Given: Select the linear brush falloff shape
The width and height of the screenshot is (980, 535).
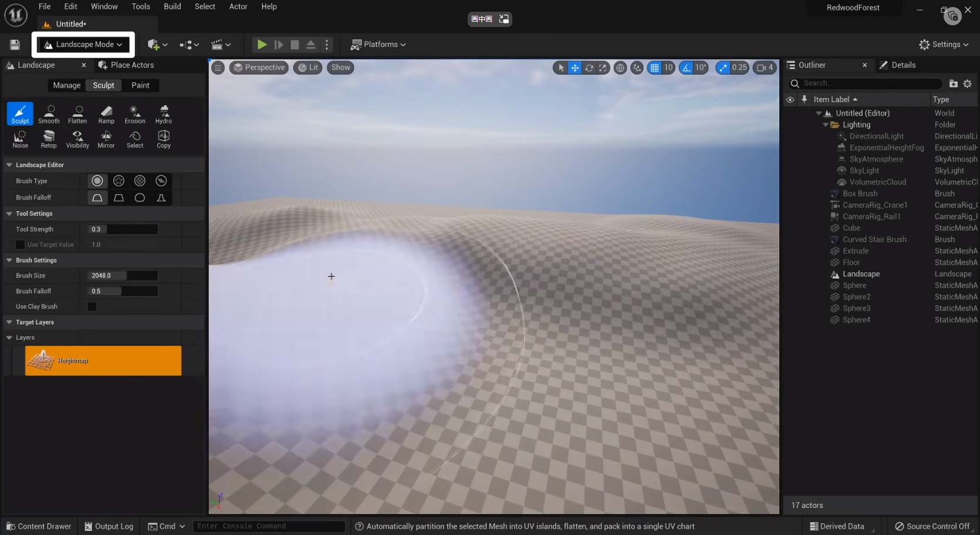Looking at the screenshot, I should [119, 198].
